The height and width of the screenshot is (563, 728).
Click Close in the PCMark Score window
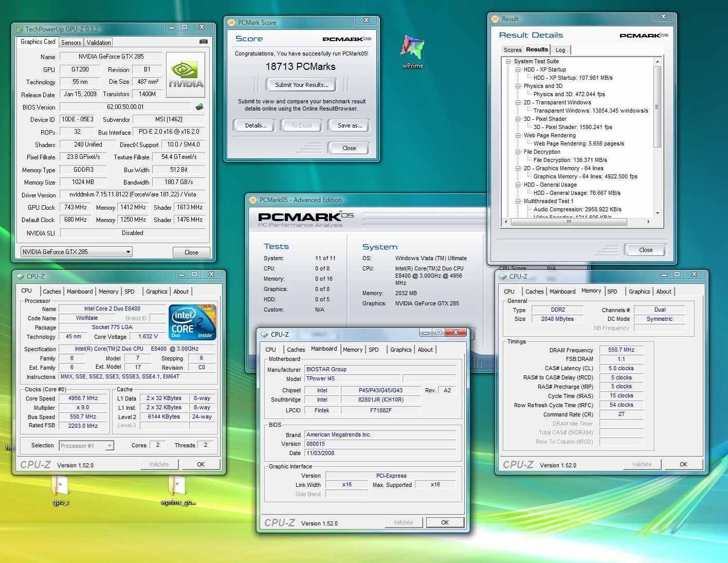click(x=349, y=148)
